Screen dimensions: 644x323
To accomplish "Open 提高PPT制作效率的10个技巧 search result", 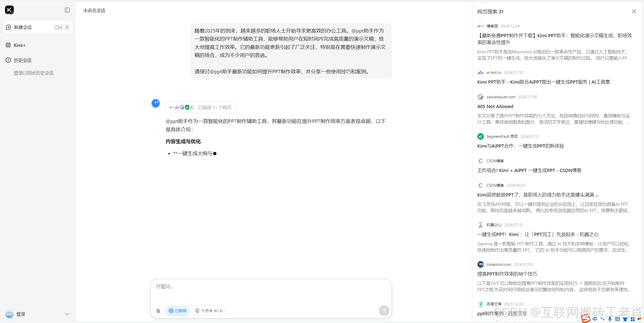I will (x=507, y=274).
